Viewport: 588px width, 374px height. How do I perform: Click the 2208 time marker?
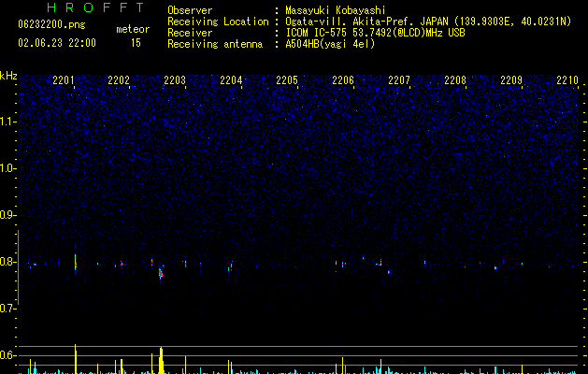[x=455, y=80]
